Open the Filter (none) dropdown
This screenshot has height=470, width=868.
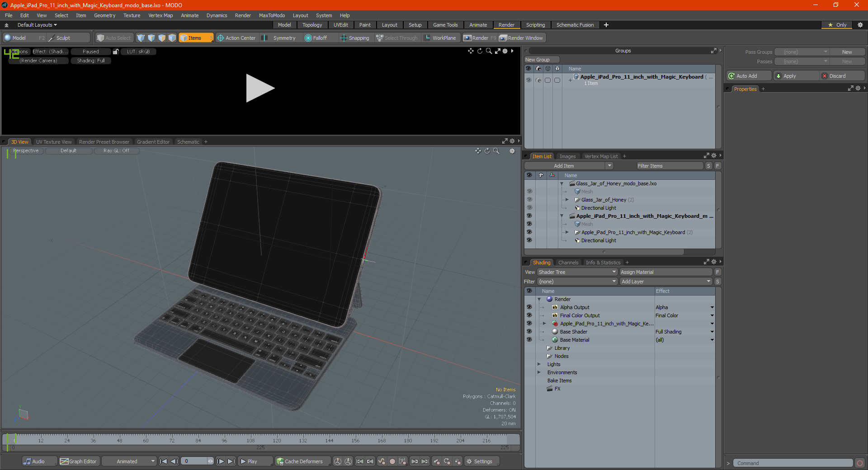[577, 282]
